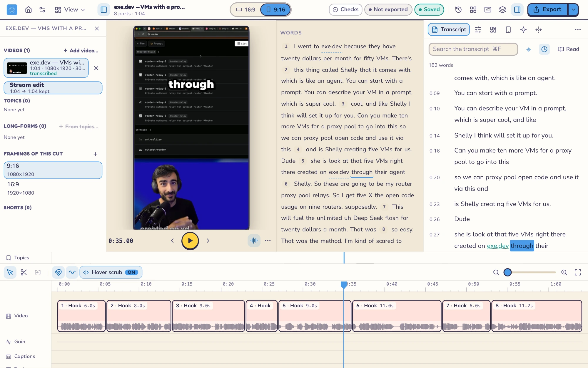Select the 9:16 1080×1920 framing
The width and height of the screenshot is (588, 368).
(x=53, y=170)
